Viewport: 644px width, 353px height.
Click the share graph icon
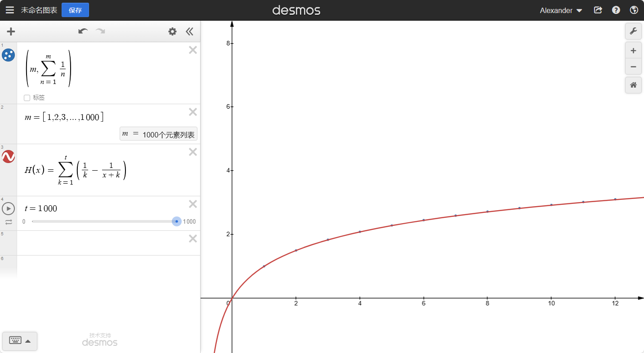(x=598, y=10)
